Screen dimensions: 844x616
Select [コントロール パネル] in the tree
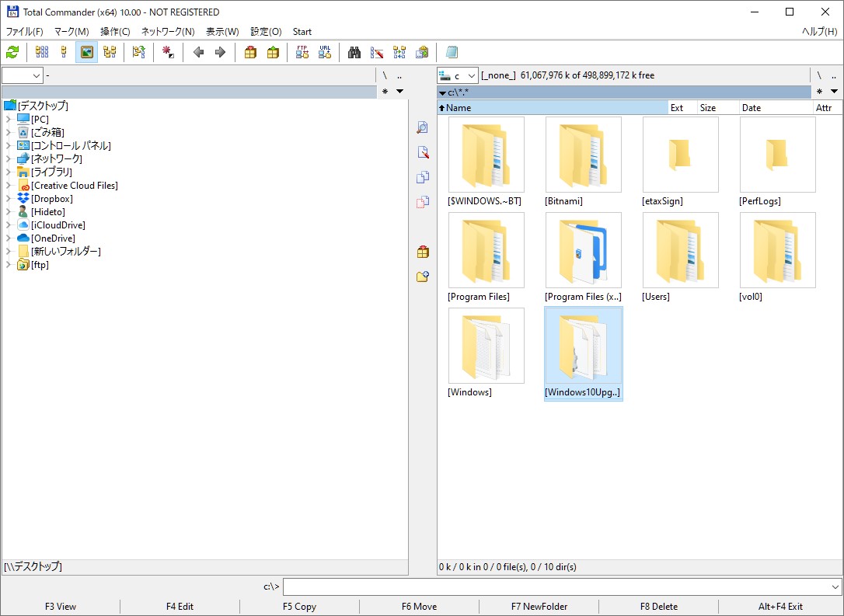click(71, 145)
